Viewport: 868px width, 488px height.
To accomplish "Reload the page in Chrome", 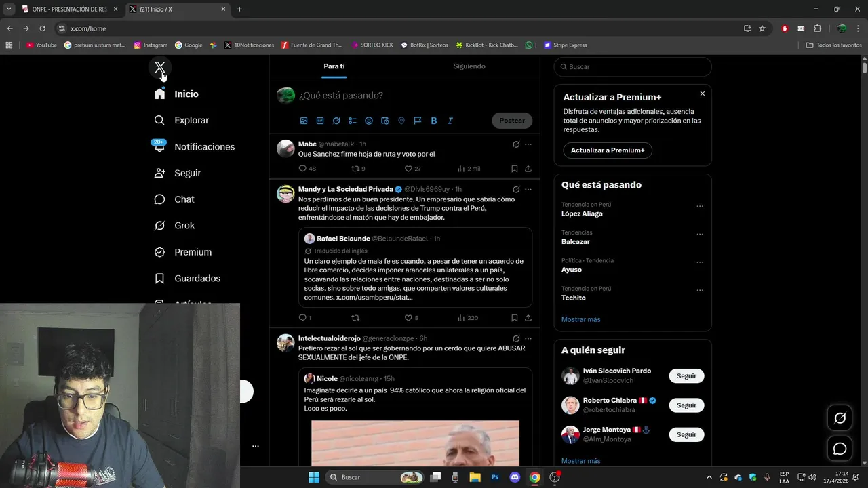I will pos(42,28).
